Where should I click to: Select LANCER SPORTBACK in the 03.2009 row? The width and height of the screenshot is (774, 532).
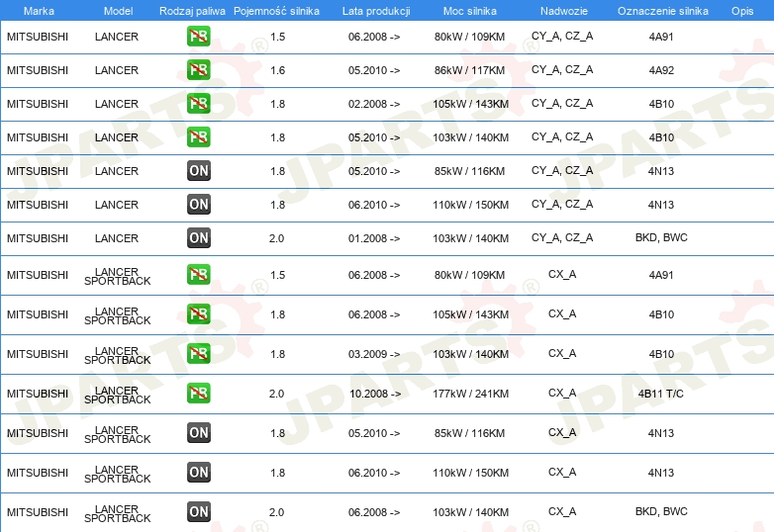pos(117,355)
